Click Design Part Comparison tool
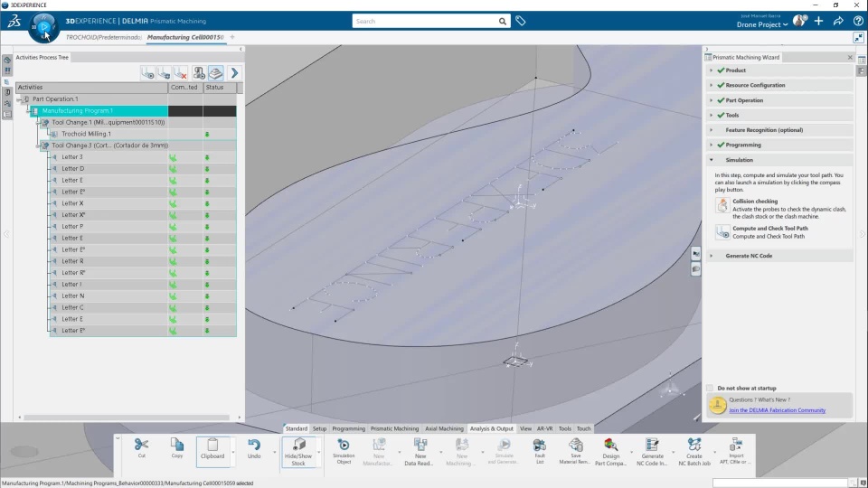This screenshot has width=868, height=488. (x=610, y=452)
